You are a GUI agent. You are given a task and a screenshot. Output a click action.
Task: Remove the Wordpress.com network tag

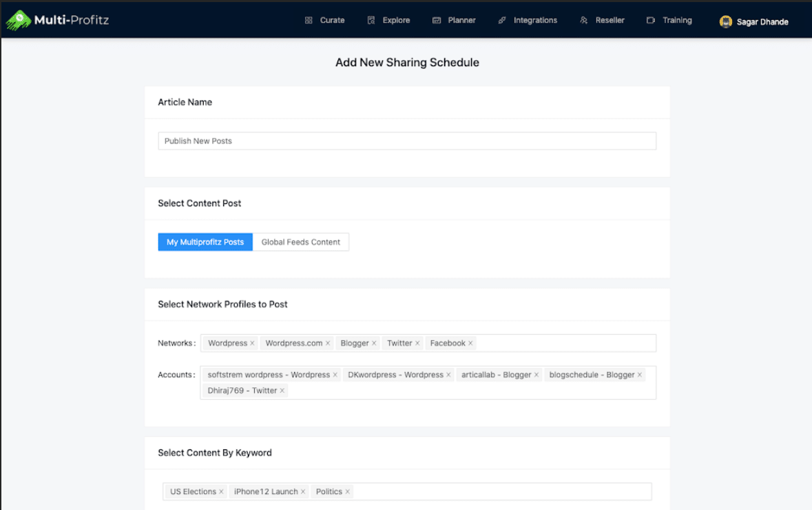328,343
